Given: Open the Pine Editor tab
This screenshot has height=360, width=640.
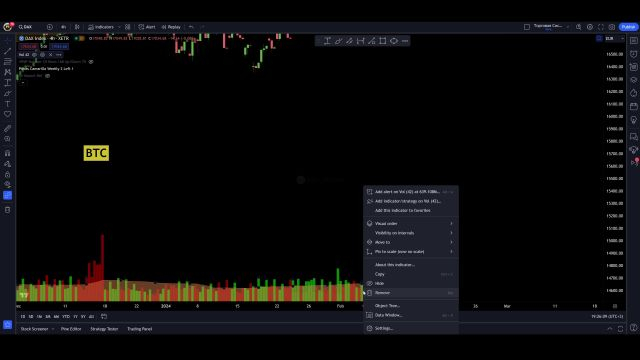Looking at the screenshot, I should [71, 329].
